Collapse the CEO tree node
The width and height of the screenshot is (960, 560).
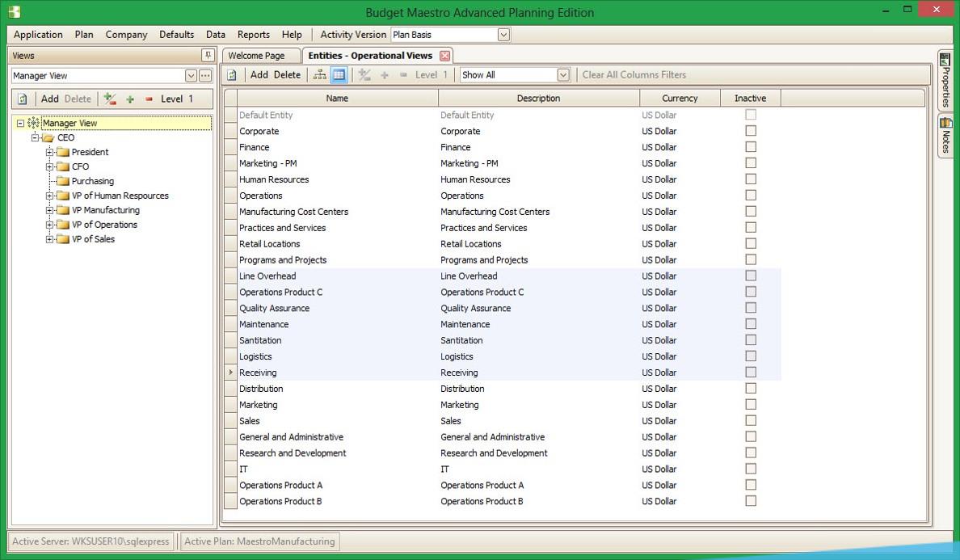click(x=35, y=137)
